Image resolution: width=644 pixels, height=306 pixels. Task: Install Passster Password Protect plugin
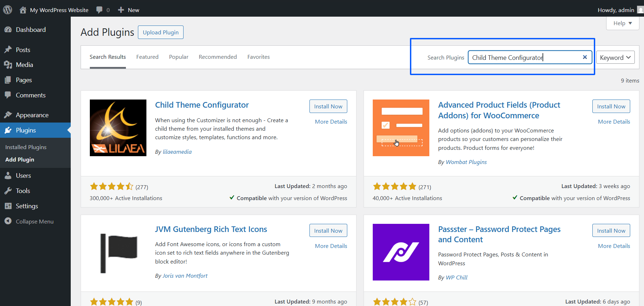pos(611,231)
